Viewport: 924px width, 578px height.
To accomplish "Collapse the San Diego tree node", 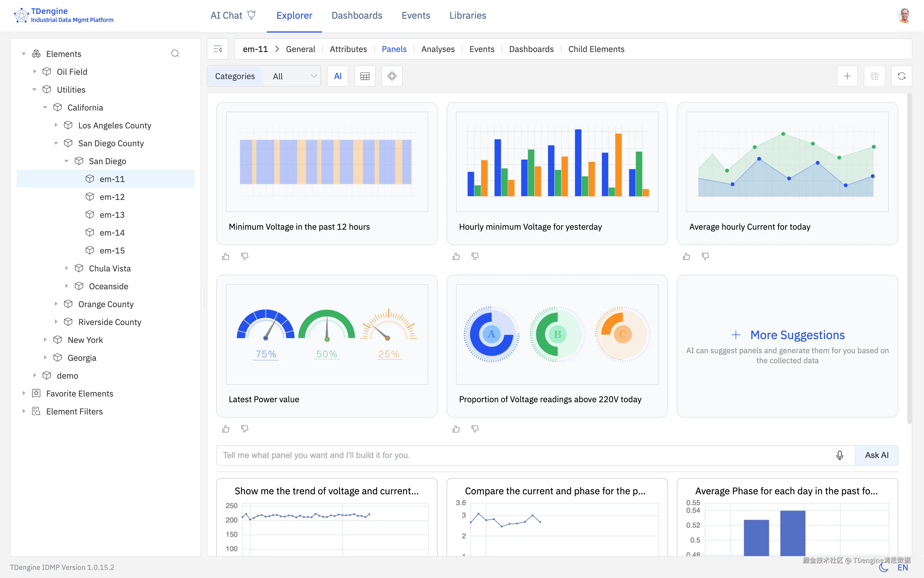I will tap(67, 161).
